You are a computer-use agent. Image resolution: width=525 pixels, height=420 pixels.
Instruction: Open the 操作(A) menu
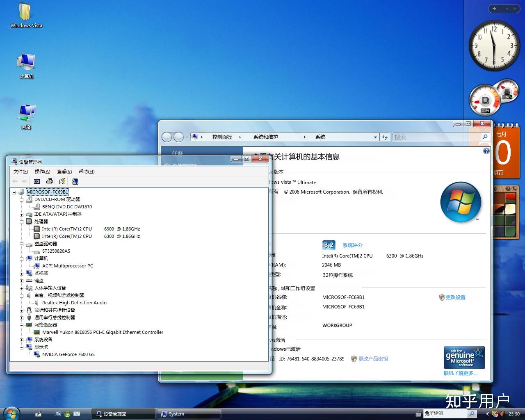(x=43, y=171)
